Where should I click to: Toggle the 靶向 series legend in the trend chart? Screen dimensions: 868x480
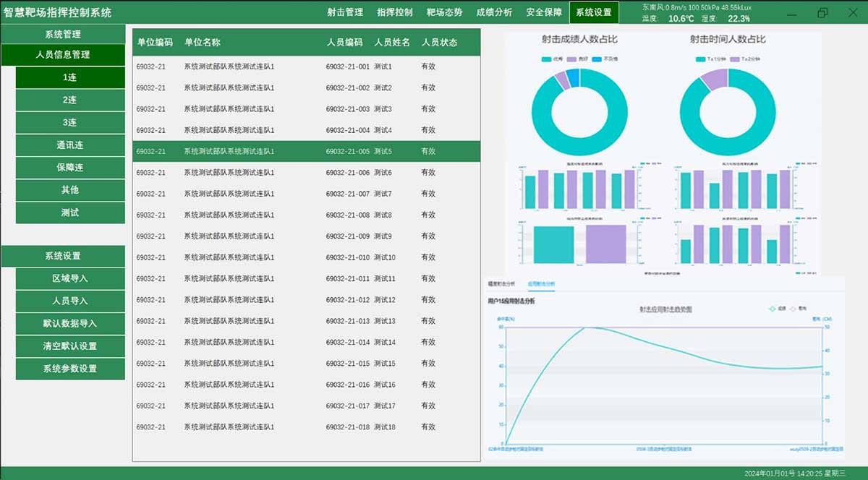coord(800,309)
